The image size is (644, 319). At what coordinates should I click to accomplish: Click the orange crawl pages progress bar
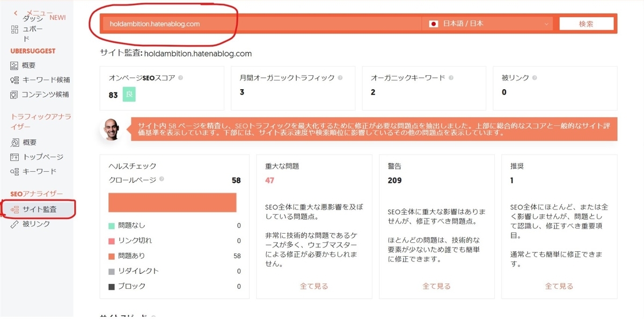(173, 202)
